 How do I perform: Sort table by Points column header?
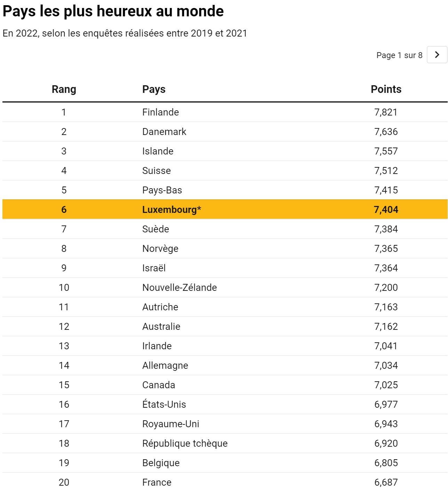pyautogui.click(x=386, y=89)
